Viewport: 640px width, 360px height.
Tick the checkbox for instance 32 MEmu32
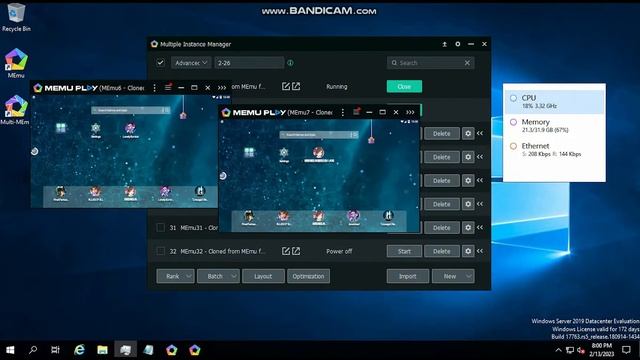[x=160, y=251]
